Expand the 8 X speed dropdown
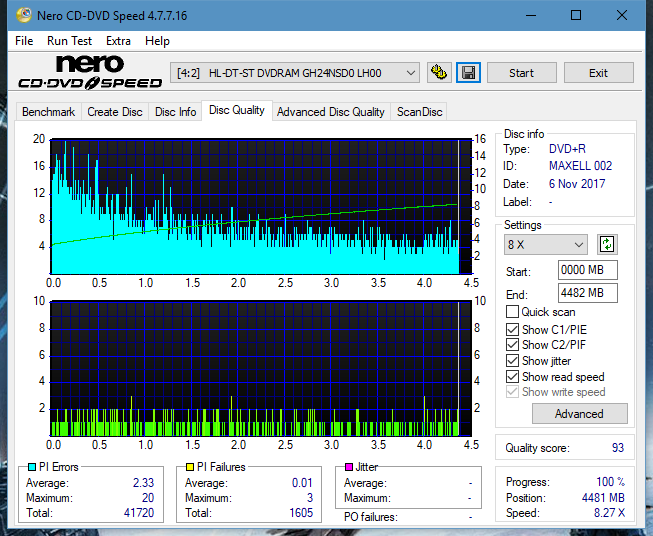 (546, 244)
